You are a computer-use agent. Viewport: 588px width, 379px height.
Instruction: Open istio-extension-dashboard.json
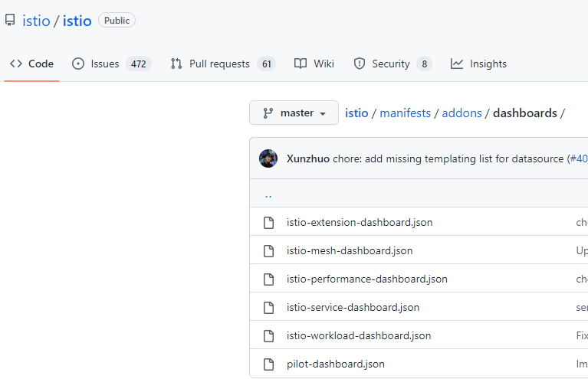pos(360,222)
